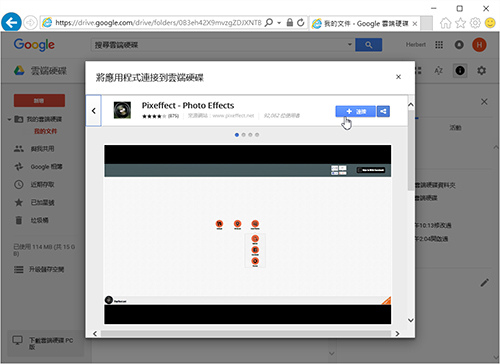The image size is (500, 364).
Task: Expand search options dropdown arrow in search box
Action: pos(350,44)
